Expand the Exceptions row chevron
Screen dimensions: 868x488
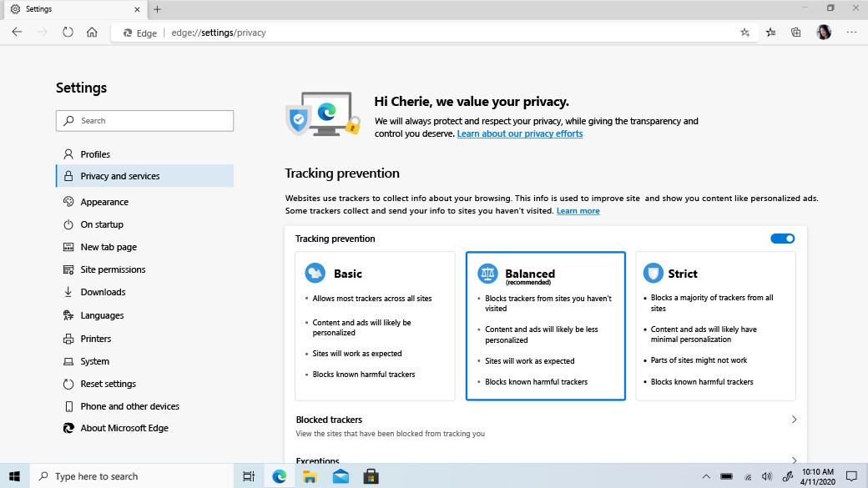(794, 460)
